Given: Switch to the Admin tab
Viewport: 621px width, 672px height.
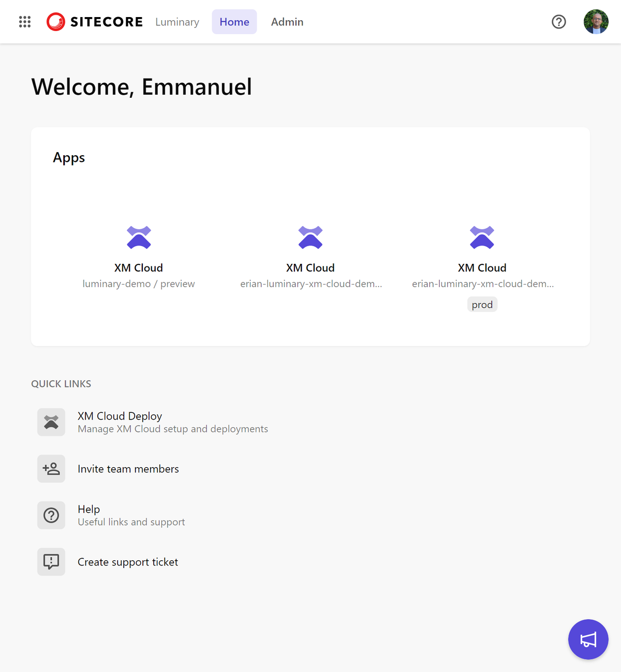Looking at the screenshot, I should pos(287,22).
